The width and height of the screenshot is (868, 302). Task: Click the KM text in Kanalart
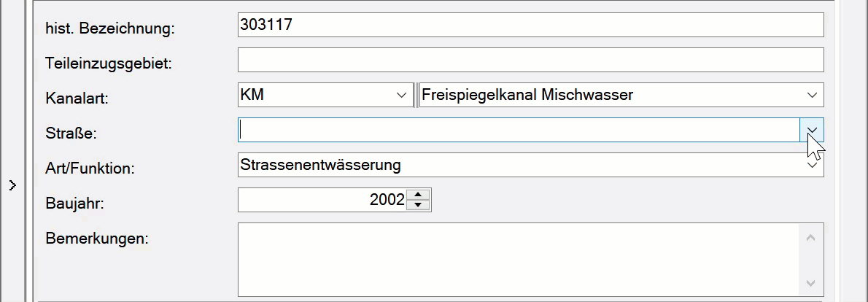(252, 96)
